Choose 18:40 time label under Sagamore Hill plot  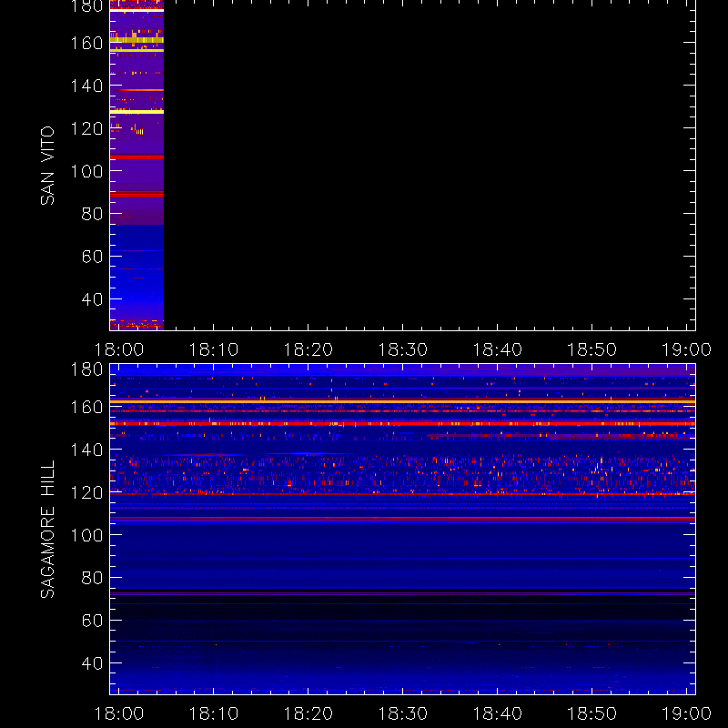[497, 713]
